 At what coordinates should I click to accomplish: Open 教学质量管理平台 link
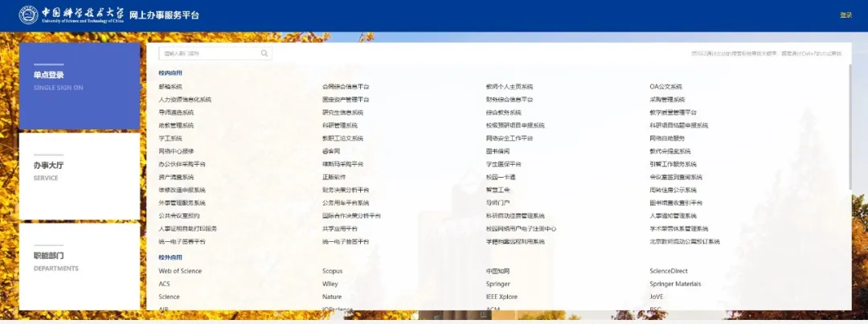[x=674, y=113]
